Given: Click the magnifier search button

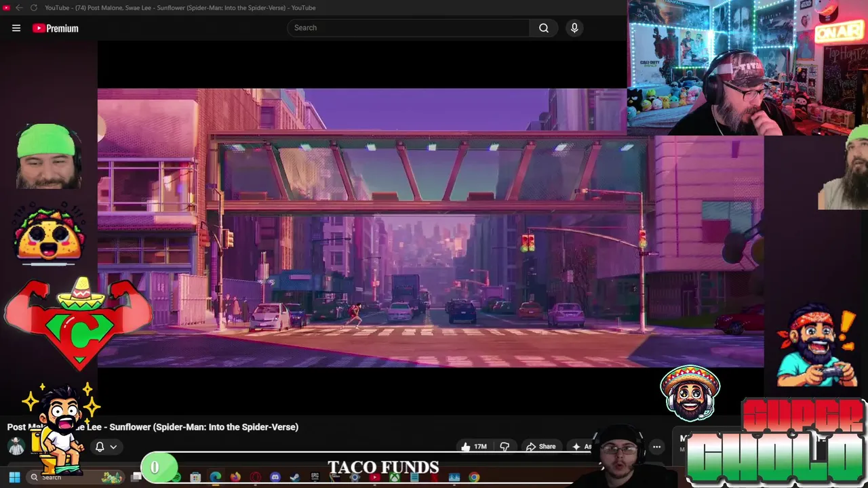Looking at the screenshot, I should [x=544, y=28].
